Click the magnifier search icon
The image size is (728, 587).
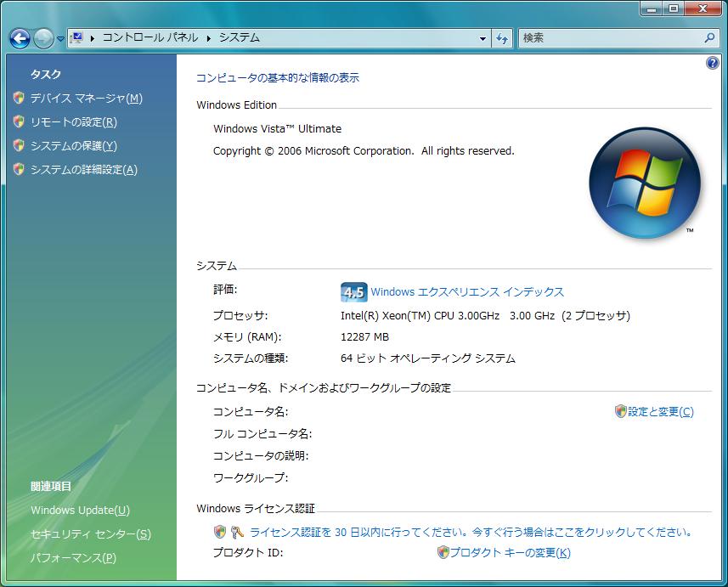pos(710,37)
